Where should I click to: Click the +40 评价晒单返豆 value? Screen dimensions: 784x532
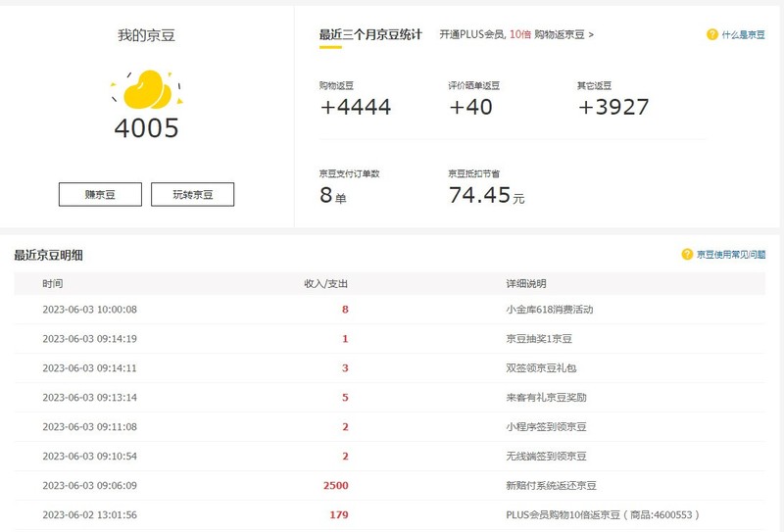(470, 107)
